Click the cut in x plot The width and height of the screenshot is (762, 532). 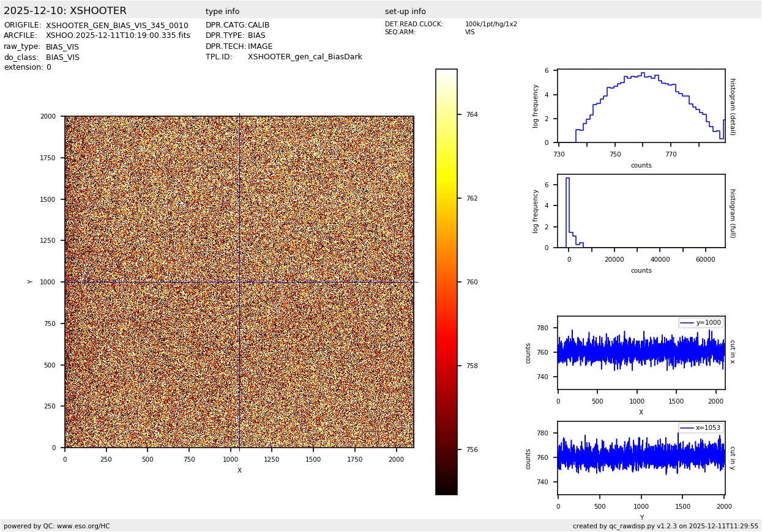tap(641, 353)
